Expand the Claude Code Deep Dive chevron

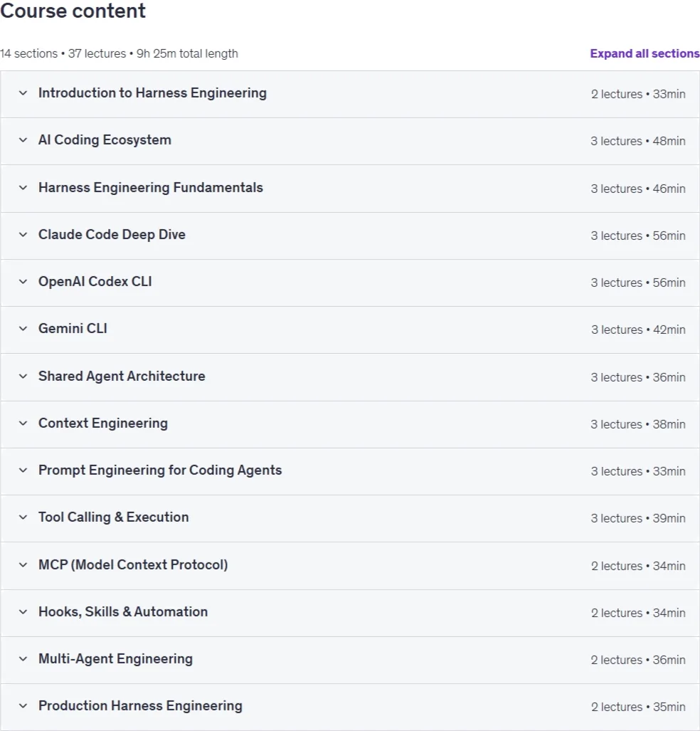23,234
